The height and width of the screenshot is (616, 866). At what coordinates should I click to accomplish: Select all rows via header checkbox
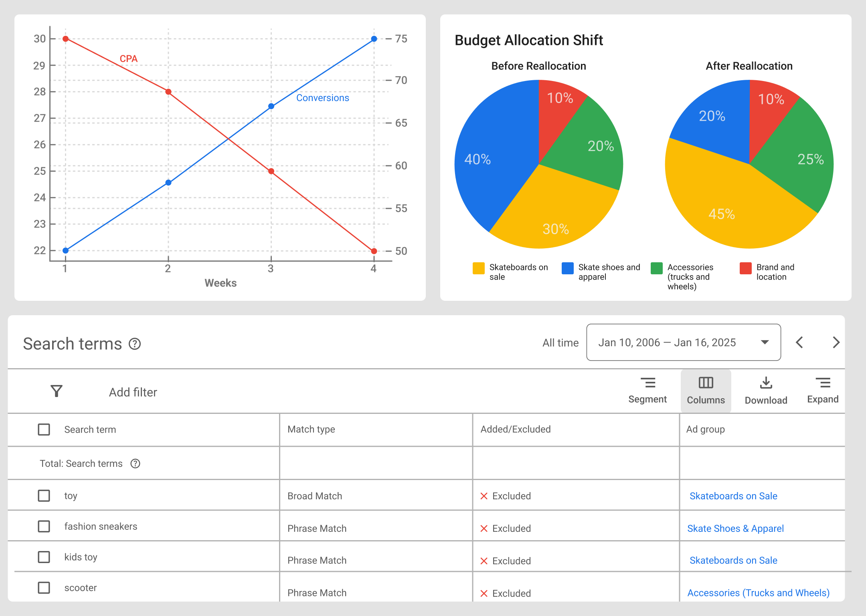[43, 429]
